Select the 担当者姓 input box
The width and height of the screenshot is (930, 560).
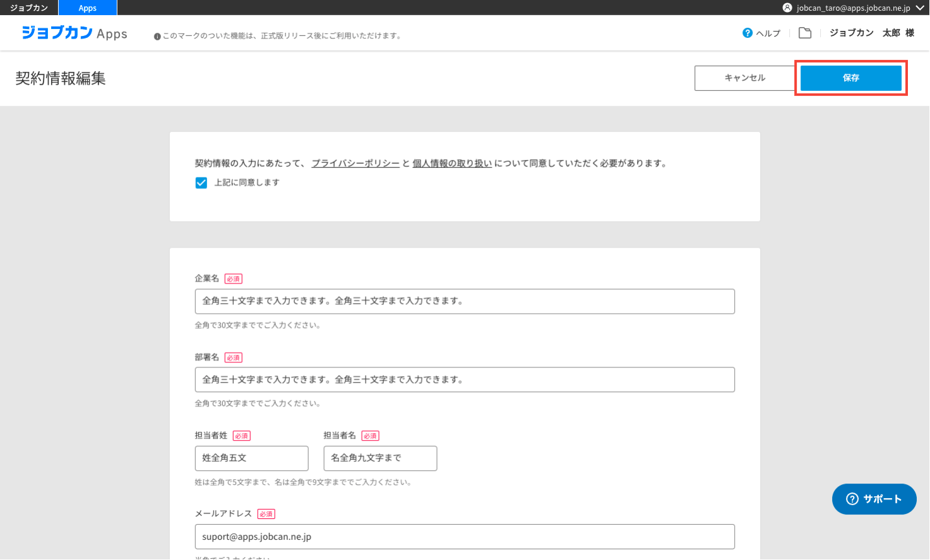pos(251,458)
